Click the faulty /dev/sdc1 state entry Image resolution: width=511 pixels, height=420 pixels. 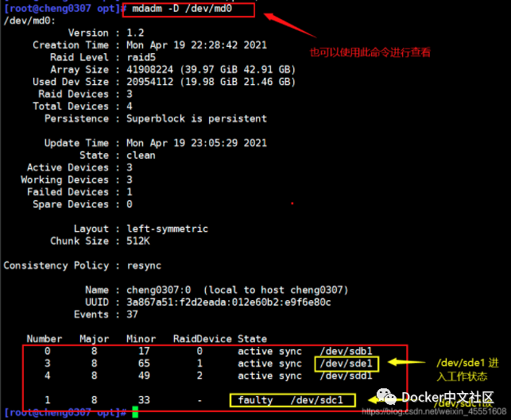click(290, 400)
